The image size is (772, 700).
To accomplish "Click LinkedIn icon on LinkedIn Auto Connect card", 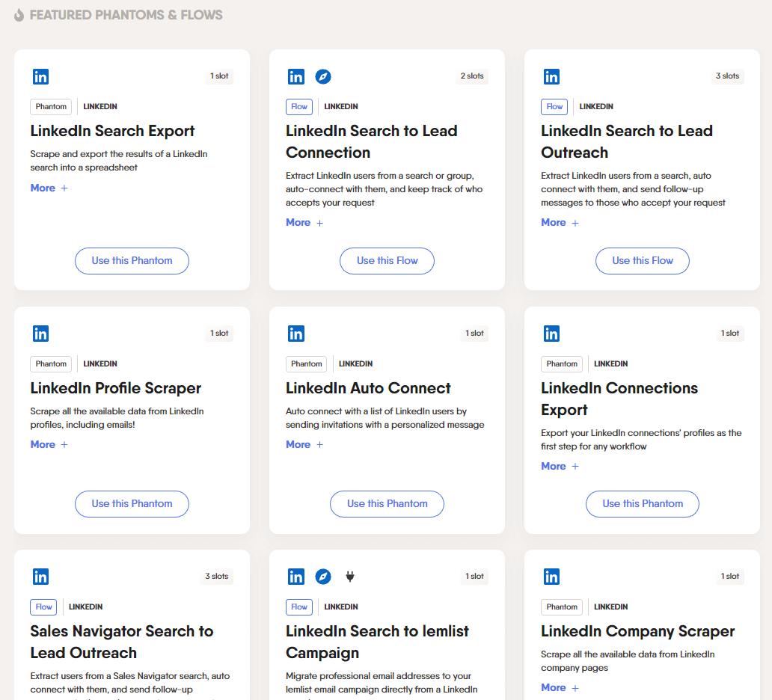I will click(296, 334).
